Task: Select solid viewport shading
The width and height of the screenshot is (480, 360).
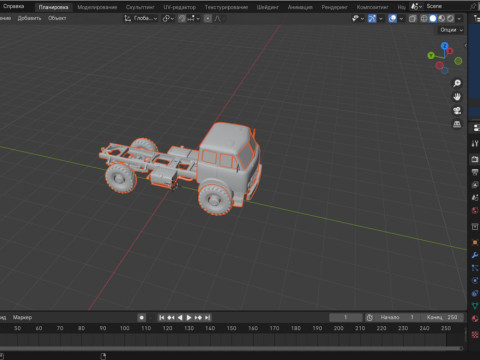Action: [433, 19]
